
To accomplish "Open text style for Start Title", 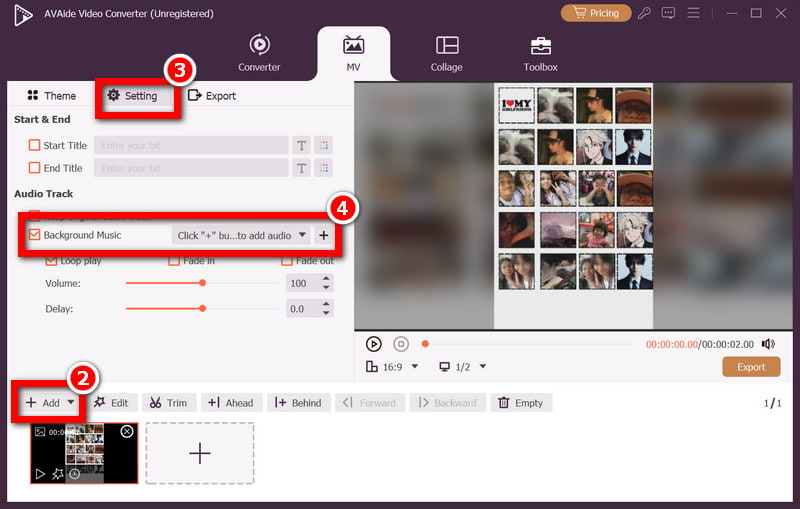I will pos(302,145).
